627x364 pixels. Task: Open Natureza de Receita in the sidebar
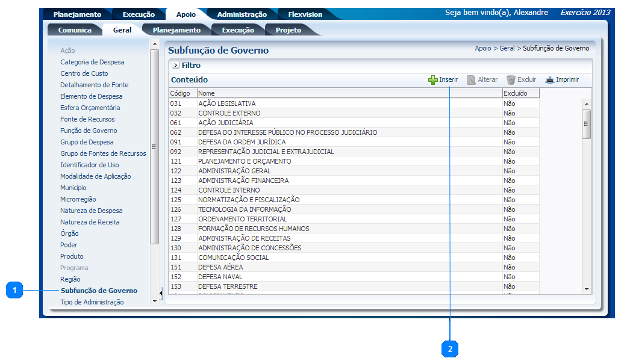click(x=90, y=222)
